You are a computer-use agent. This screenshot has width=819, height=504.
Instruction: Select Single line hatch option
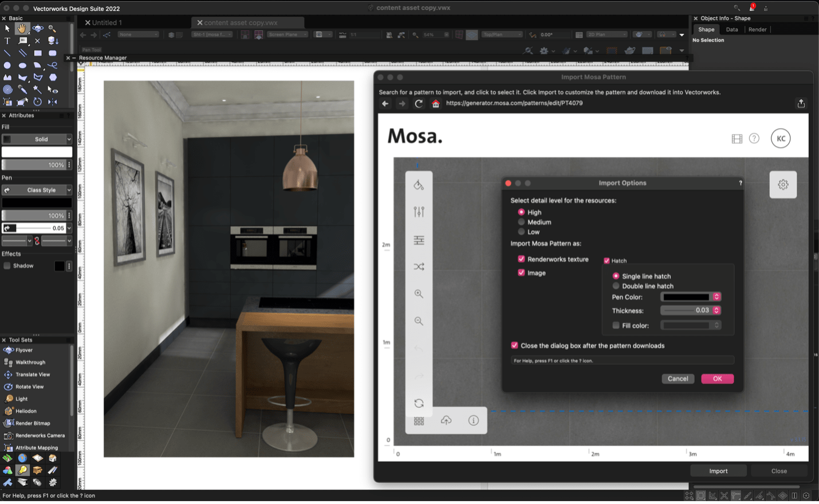click(616, 276)
